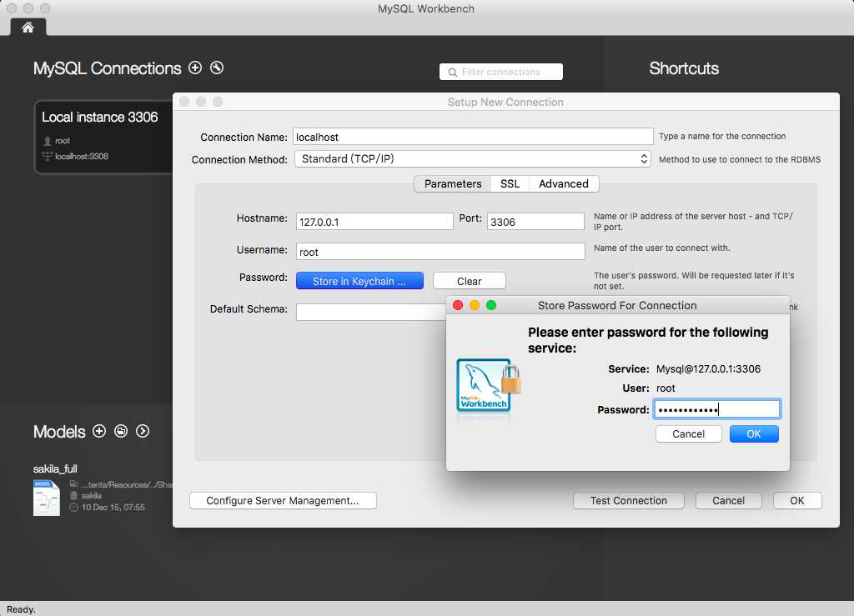Image resolution: width=854 pixels, height=616 pixels.
Task: Open existing model folder icon
Action: pyautogui.click(x=121, y=431)
